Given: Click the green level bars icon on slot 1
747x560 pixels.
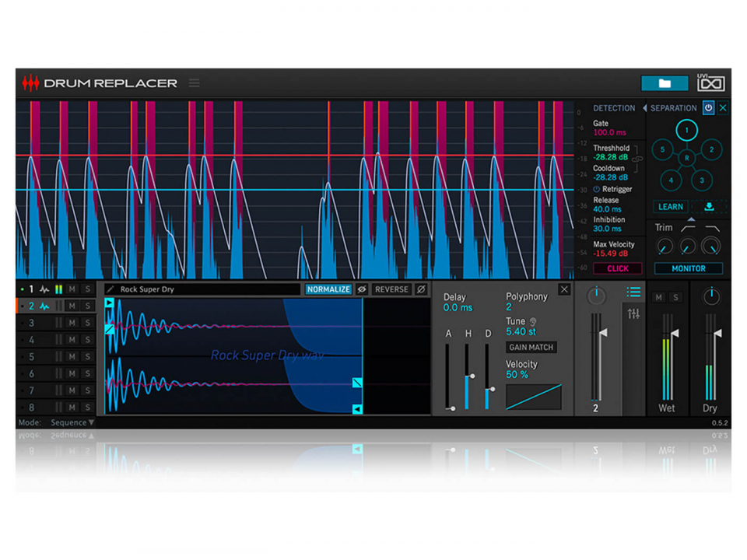Looking at the screenshot, I should pos(58,289).
